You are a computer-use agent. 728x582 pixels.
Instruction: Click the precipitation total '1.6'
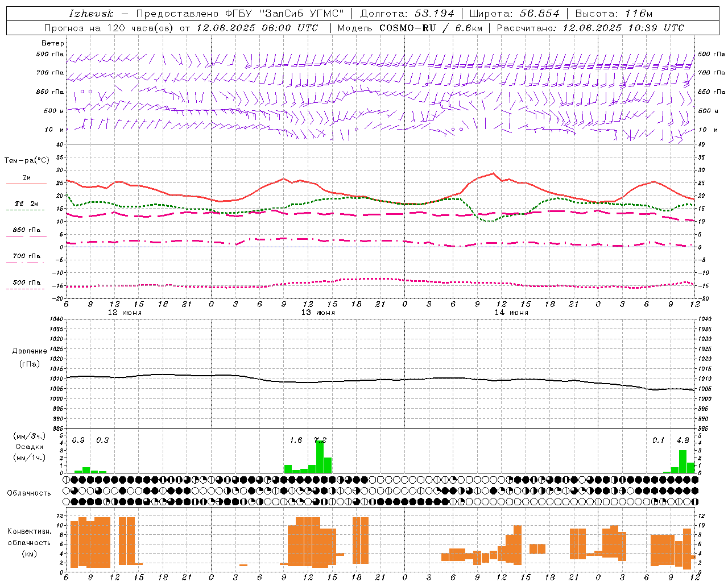[296, 440]
